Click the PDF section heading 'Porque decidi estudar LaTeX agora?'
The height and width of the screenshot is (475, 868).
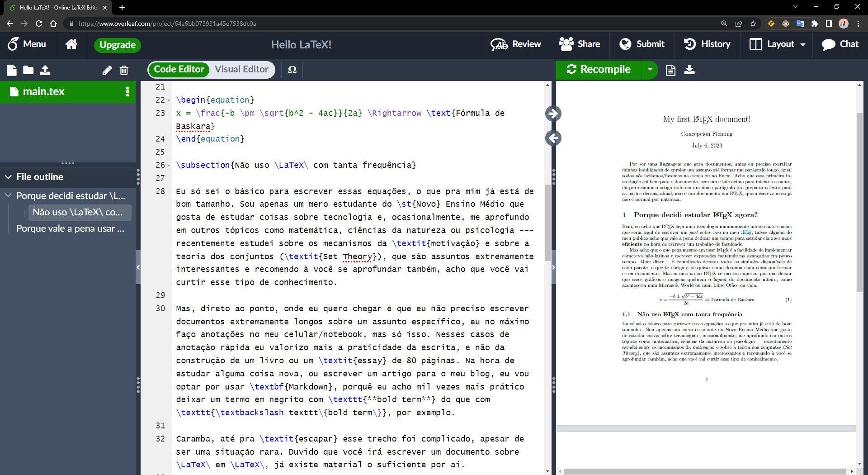[x=689, y=215]
